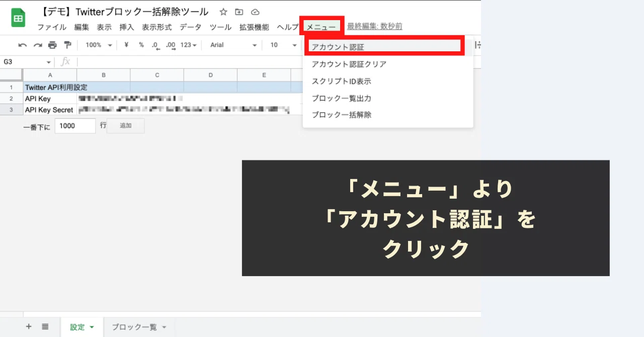Select column C header
This screenshot has width=644, height=337.
coord(157,75)
